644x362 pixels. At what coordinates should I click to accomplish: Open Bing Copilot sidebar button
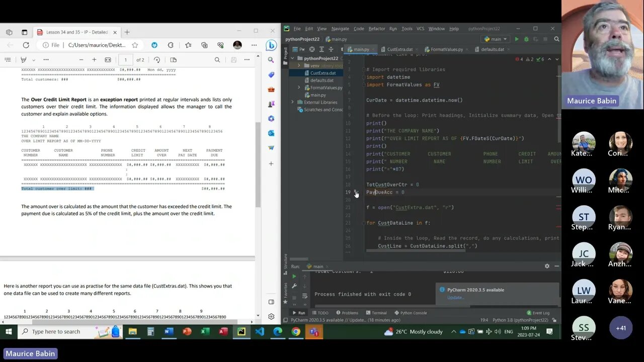tap(271, 45)
